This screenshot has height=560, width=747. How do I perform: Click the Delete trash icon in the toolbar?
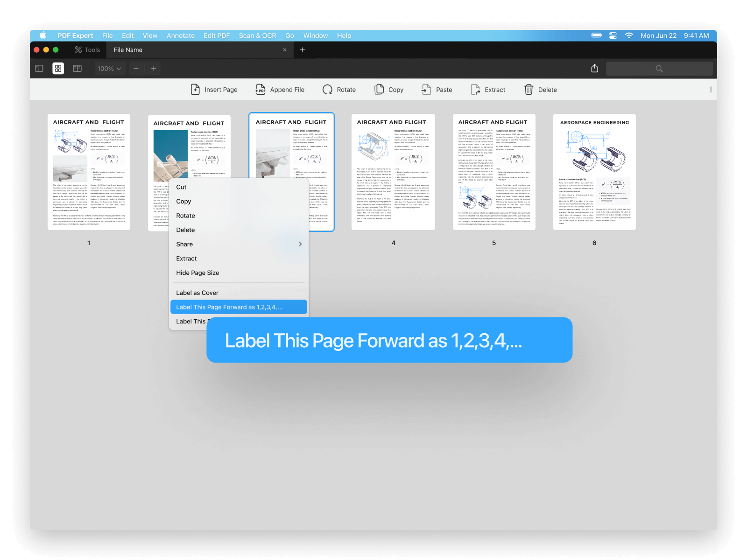(x=529, y=90)
